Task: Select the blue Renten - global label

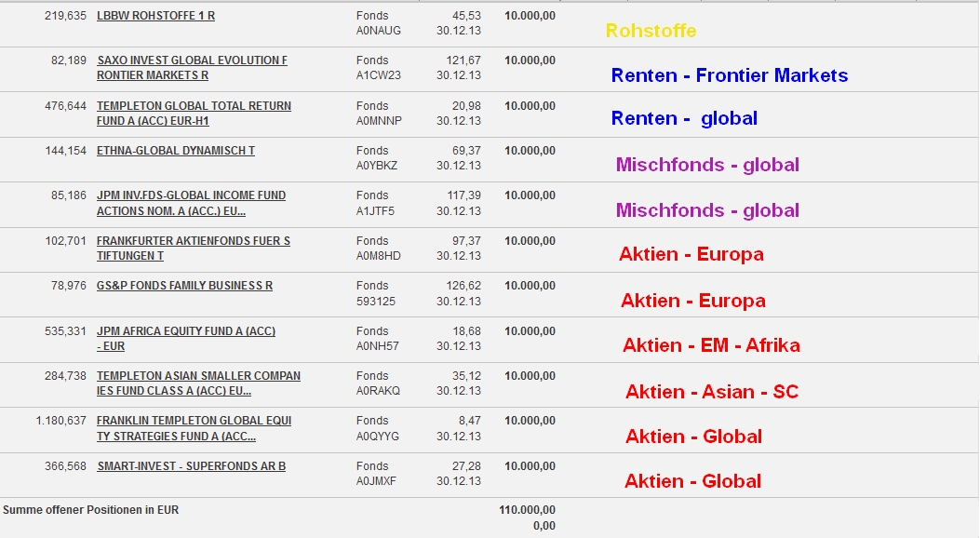Action: pyautogui.click(x=684, y=118)
